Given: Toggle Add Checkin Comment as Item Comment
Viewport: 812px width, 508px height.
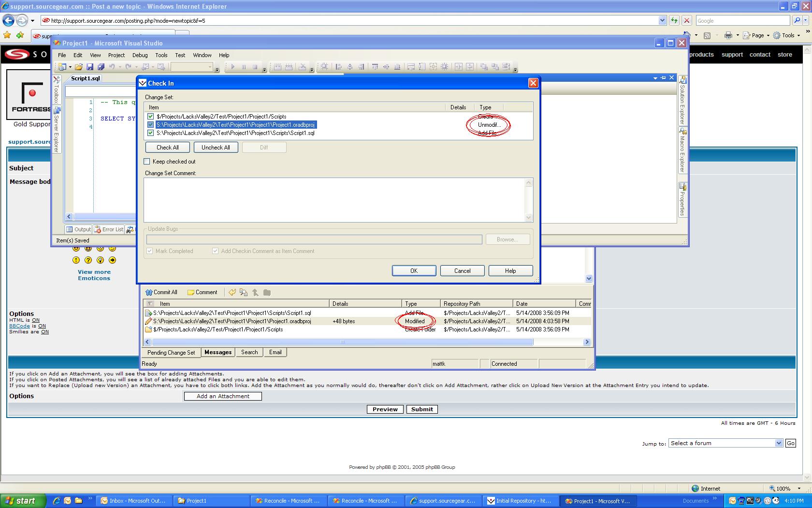Looking at the screenshot, I should [215, 251].
